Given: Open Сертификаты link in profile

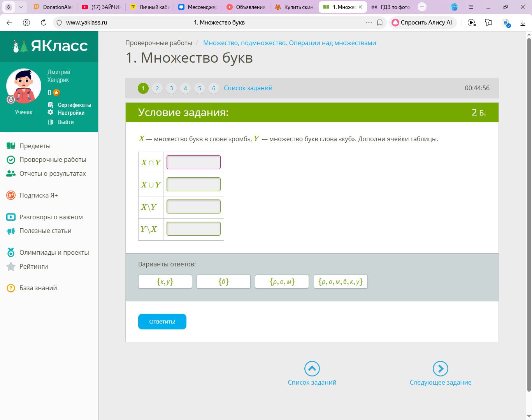Looking at the screenshot, I should point(74,105).
